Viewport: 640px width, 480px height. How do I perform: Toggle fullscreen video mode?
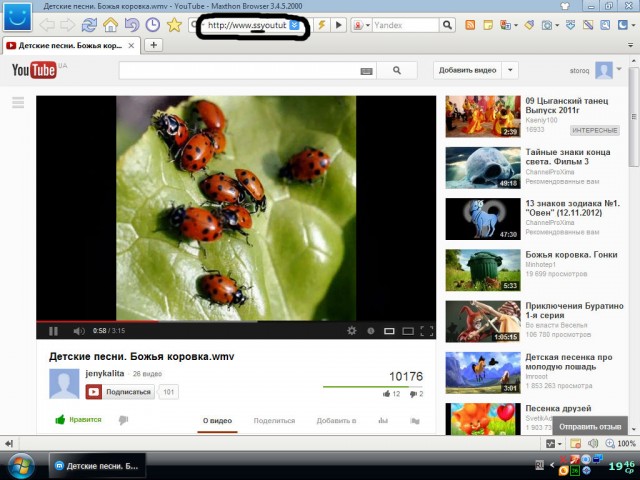point(427,331)
